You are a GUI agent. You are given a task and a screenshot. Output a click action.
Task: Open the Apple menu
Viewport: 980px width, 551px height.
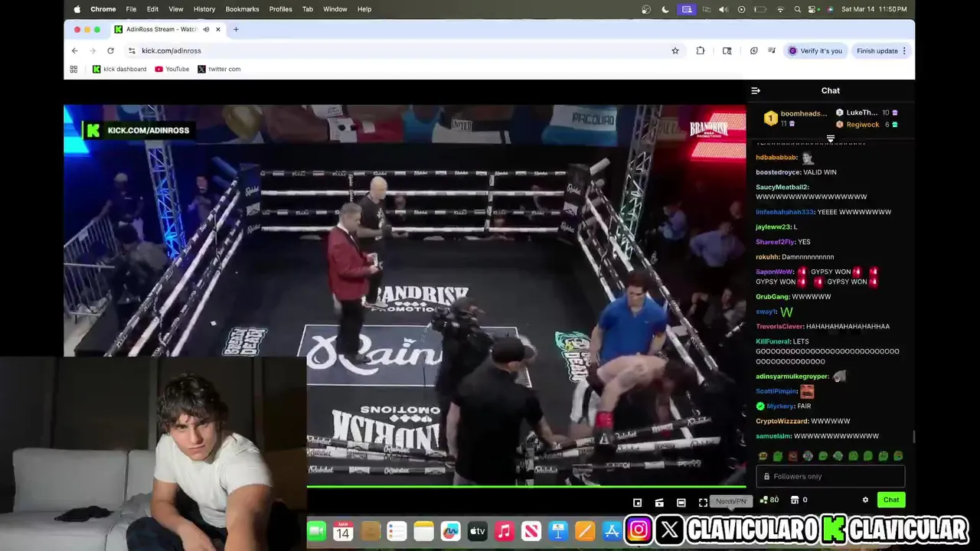coord(77,9)
